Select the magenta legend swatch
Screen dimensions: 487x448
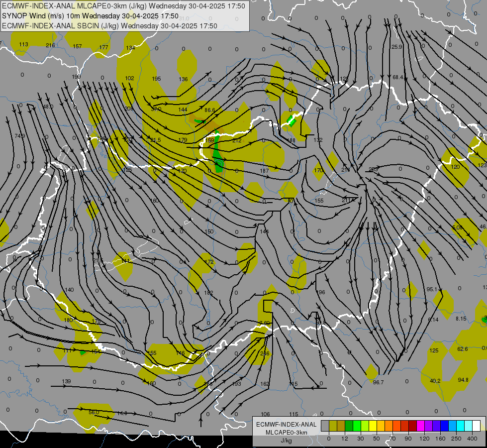[x=420, y=426]
